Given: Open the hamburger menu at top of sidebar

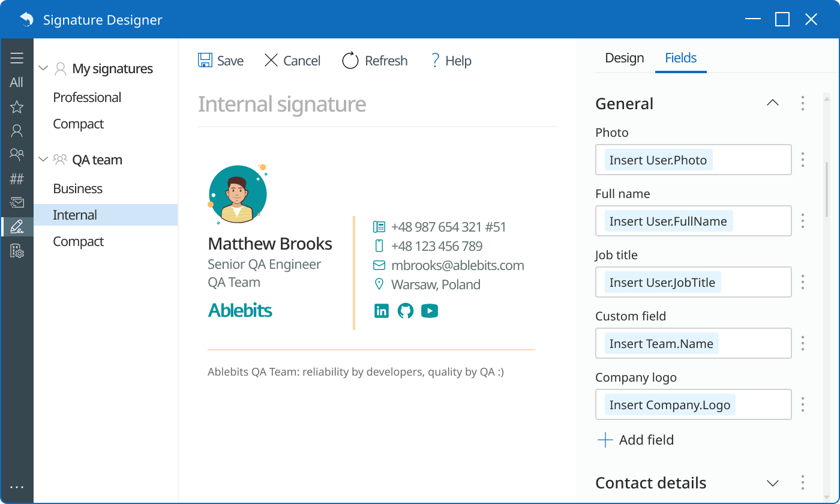Looking at the screenshot, I should click(17, 58).
